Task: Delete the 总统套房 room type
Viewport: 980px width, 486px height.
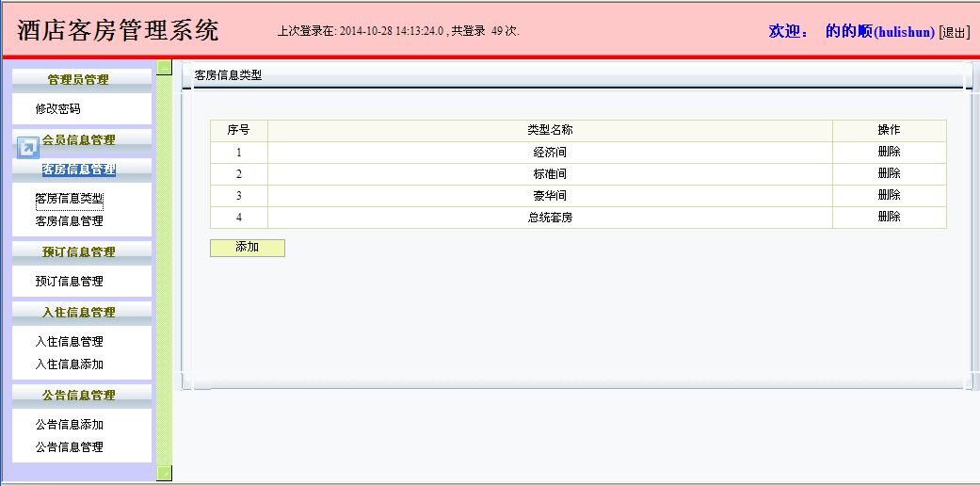Action: [x=889, y=217]
